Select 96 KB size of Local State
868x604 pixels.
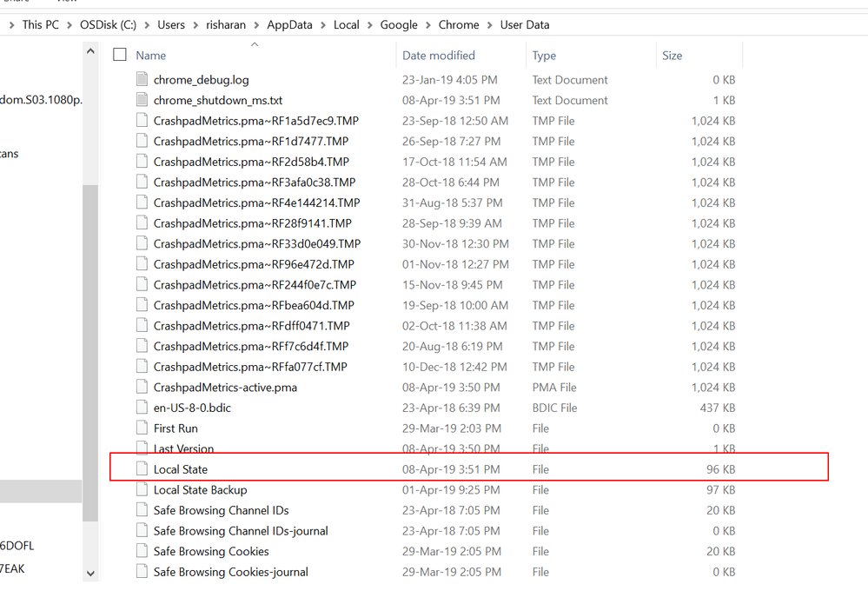(x=721, y=469)
